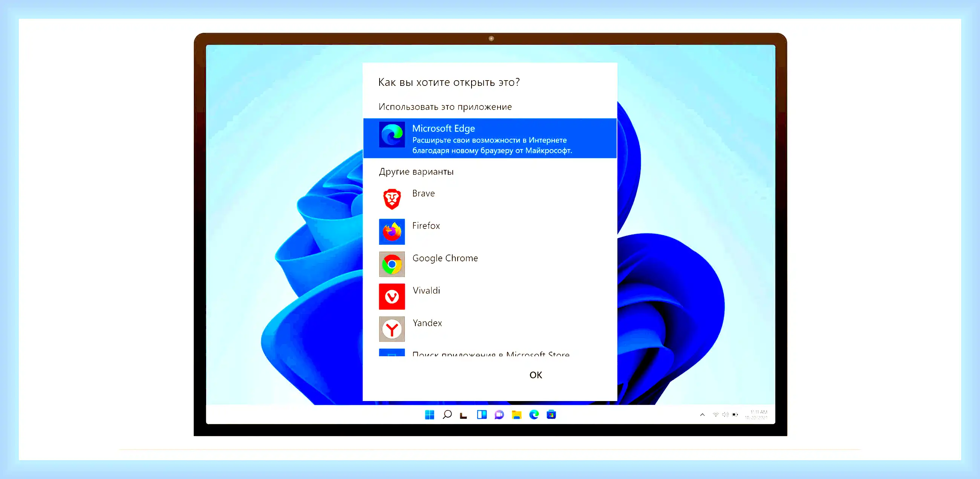Open the taskbar clock and date
The width and height of the screenshot is (980, 479).
pyautogui.click(x=756, y=415)
